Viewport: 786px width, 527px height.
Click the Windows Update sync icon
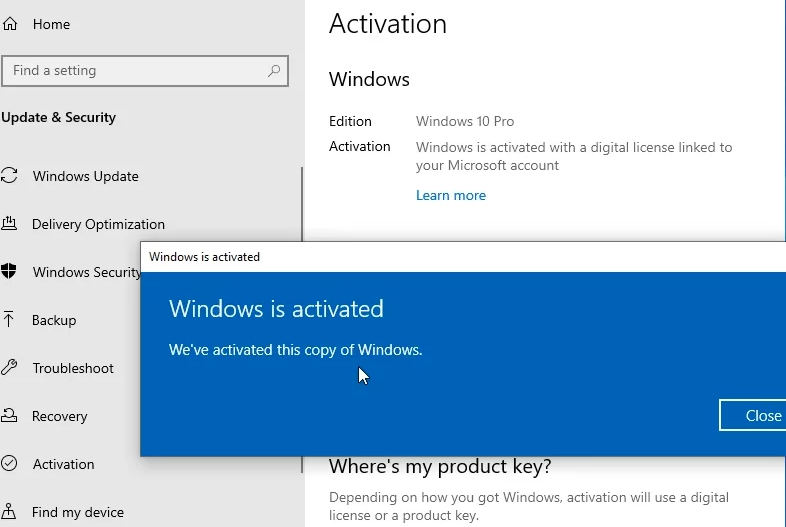click(x=9, y=175)
